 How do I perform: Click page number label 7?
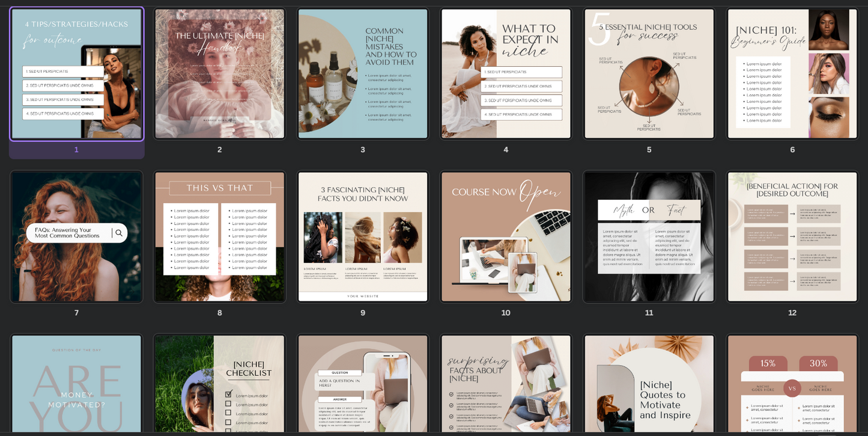(x=76, y=313)
